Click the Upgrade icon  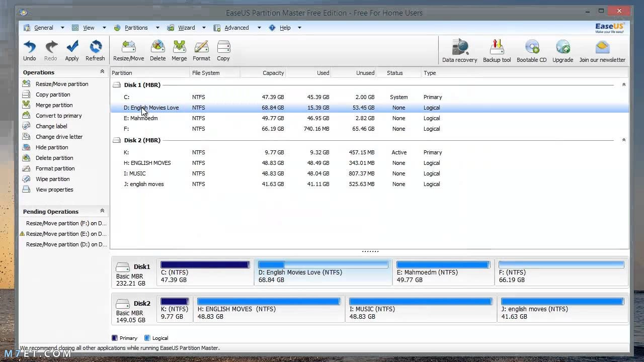pyautogui.click(x=562, y=51)
